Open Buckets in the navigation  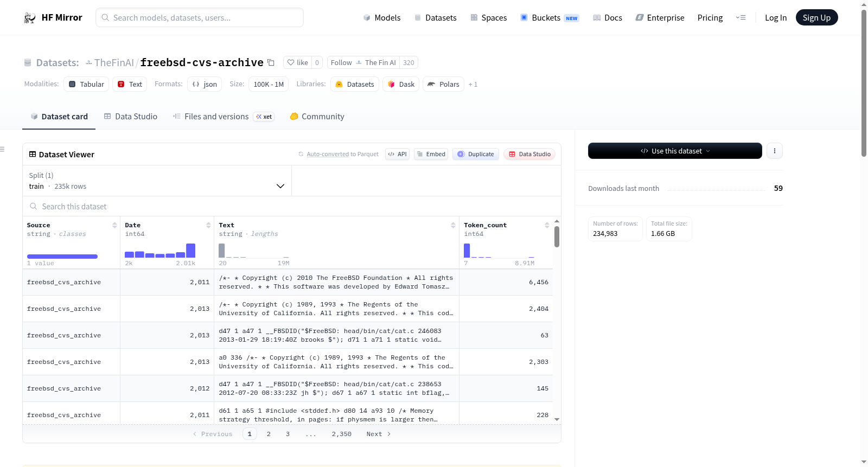pyautogui.click(x=550, y=18)
